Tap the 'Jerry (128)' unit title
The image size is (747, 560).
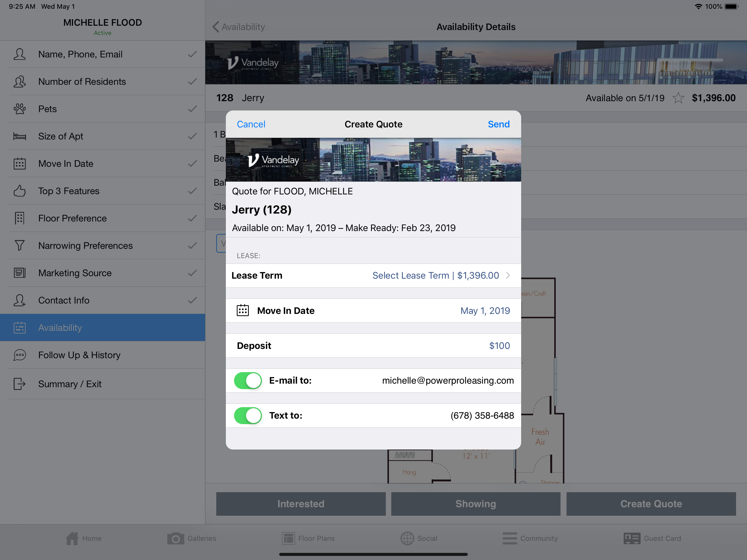[262, 210]
